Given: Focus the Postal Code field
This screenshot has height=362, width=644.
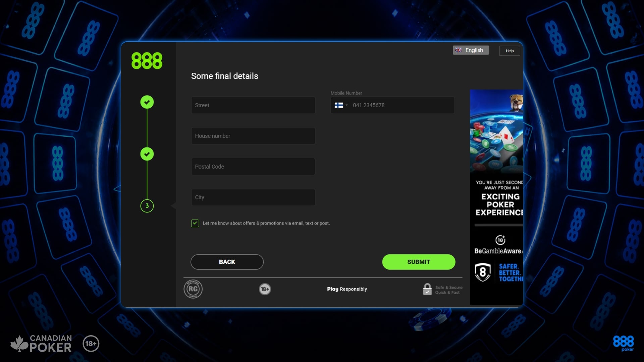Looking at the screenshot, I should pyautogui.click(x=253, y=167).
